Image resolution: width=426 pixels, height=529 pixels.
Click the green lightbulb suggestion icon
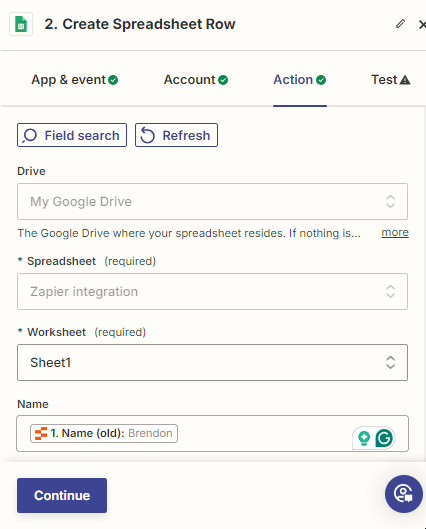[364, 438]
